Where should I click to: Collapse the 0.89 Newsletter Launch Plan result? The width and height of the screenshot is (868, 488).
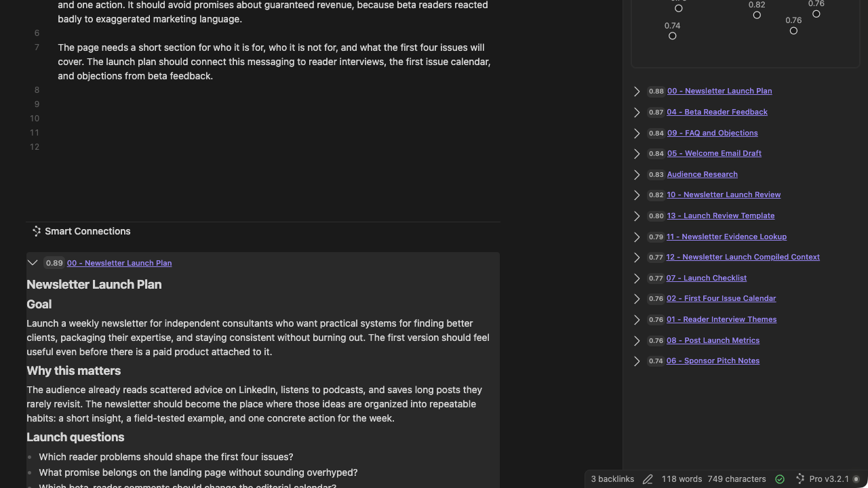(x=33, y=263)
